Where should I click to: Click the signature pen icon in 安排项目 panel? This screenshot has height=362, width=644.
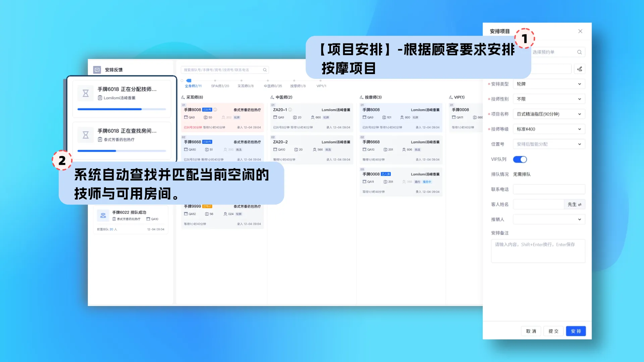[x=580, y=68]
